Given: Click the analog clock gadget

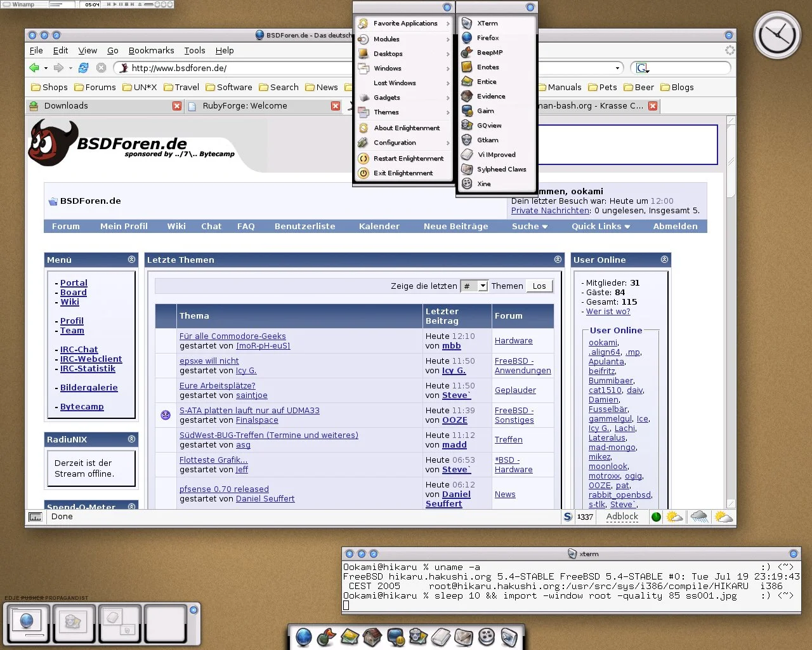Looking at the screenshot, I should [777, 35].
